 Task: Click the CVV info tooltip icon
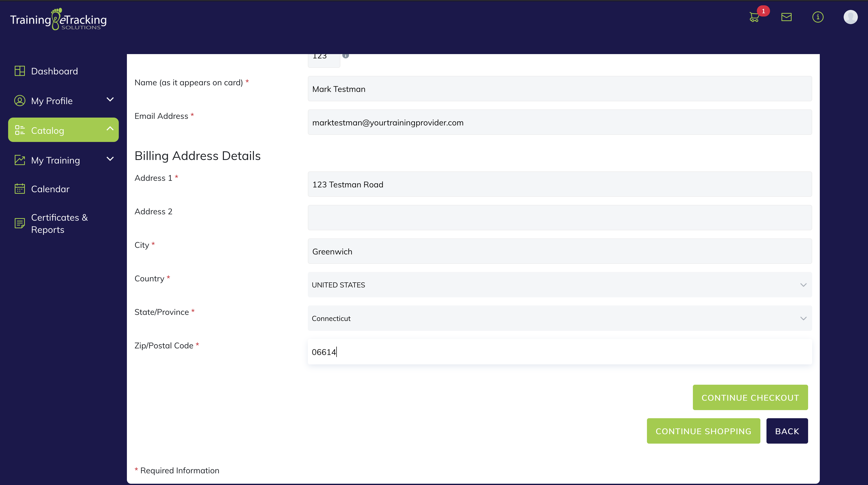point(345,56)
